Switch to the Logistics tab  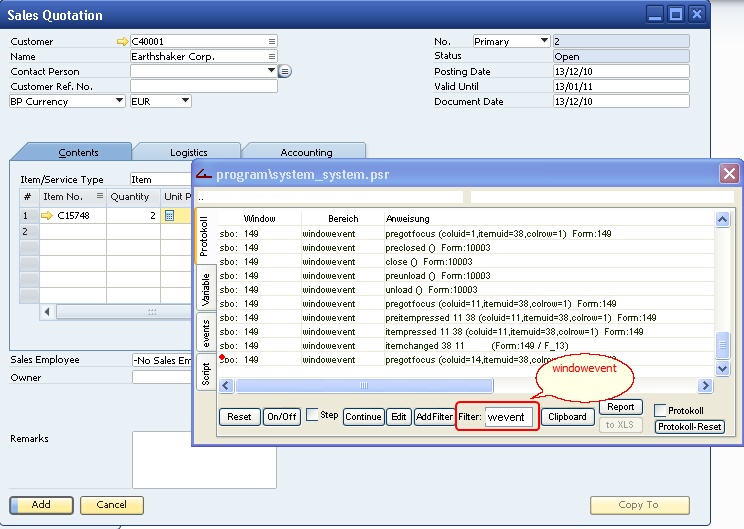(x=188, y=152)
